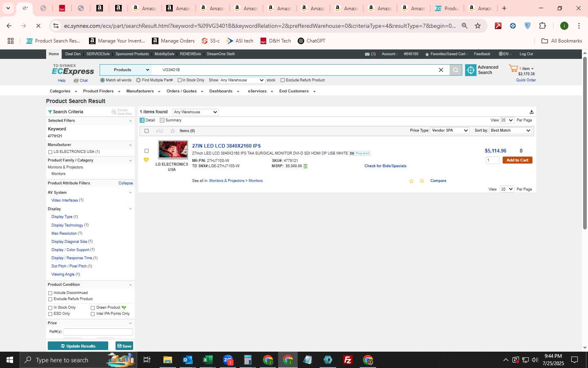The width and height of the screenshot is (588, 368).
Task: Open the Orders / Quotes menu
Action: pos(185,91)
